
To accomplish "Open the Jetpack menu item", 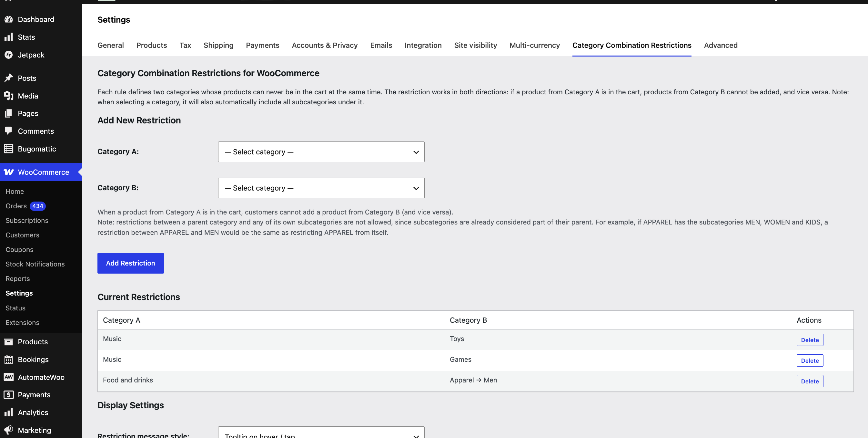I will 41,55.
